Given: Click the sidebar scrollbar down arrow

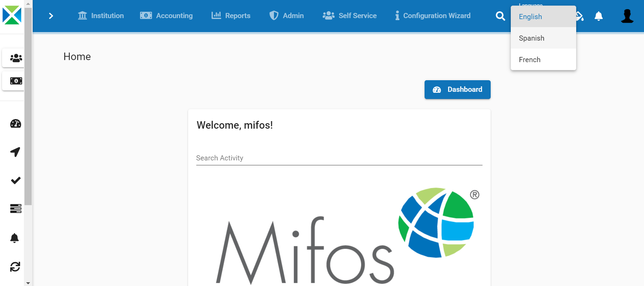Looking at the screenshot, I should (x=28, y=283).
